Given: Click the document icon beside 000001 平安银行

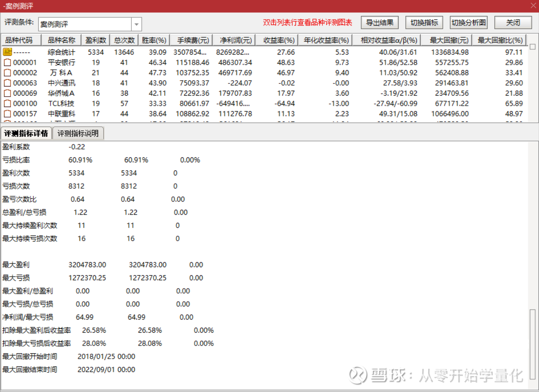Looking at the screenshot, I should click(7, 62).
